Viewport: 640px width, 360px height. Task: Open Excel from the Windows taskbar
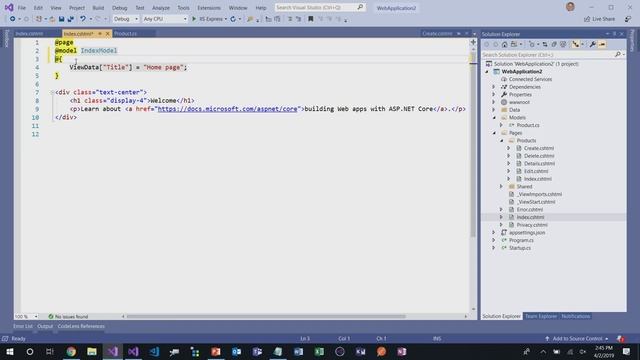pos(319,351)
